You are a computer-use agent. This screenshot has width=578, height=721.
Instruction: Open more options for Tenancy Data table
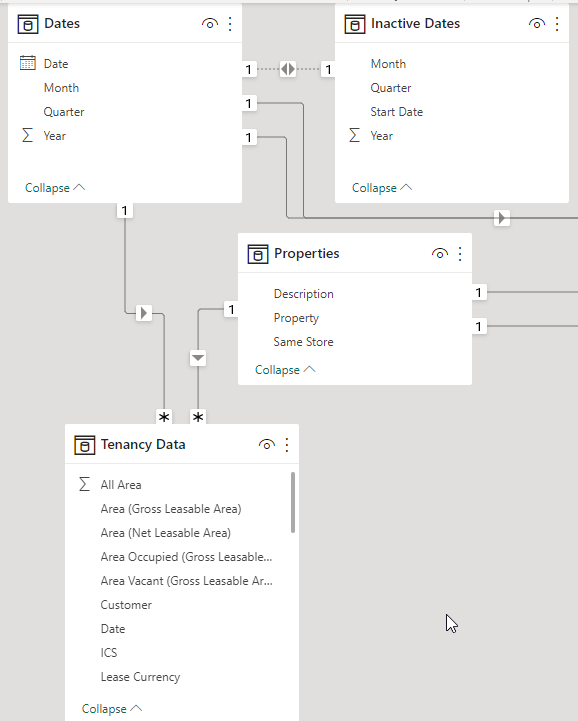pos(287,445)
